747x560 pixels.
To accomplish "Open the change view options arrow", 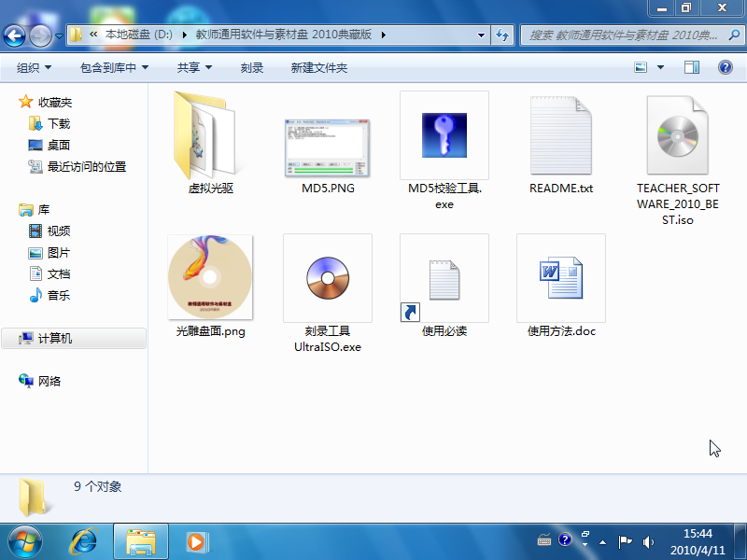I will [x=660, y=67].
